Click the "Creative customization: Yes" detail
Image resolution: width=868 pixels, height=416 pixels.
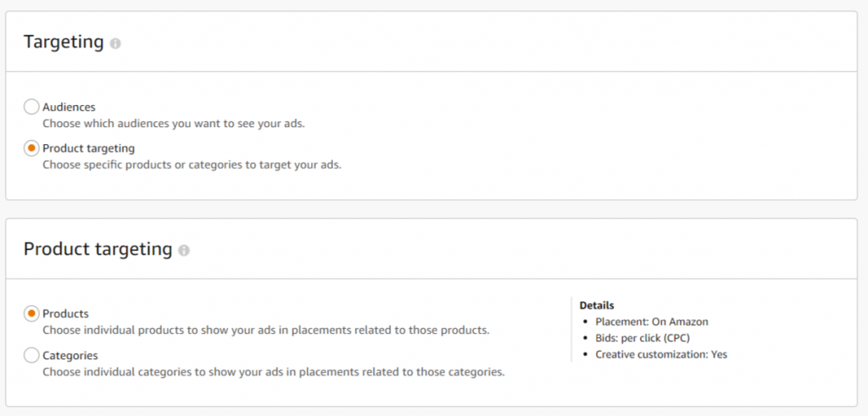[661, 354]
